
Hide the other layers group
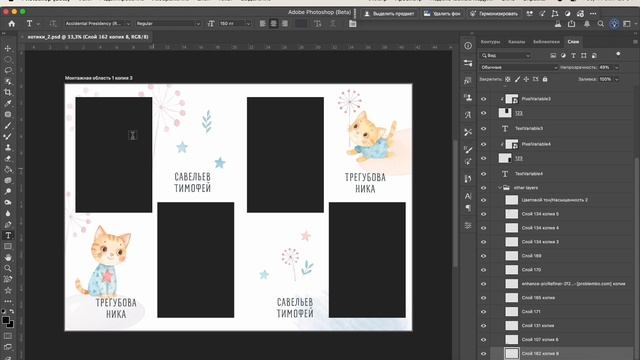pyautogui.click(x=484, y=188)
